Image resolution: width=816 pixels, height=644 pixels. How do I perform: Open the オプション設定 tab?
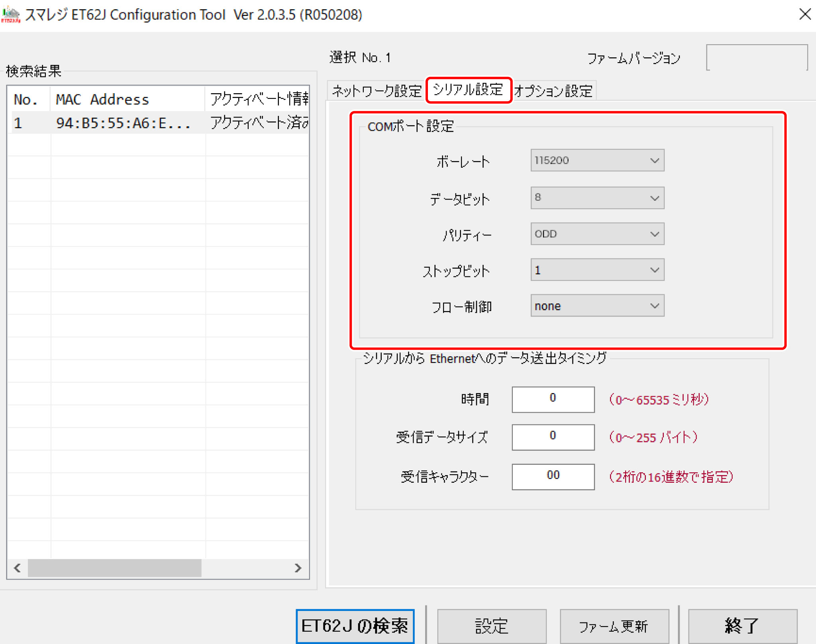[x=554, y=91]
